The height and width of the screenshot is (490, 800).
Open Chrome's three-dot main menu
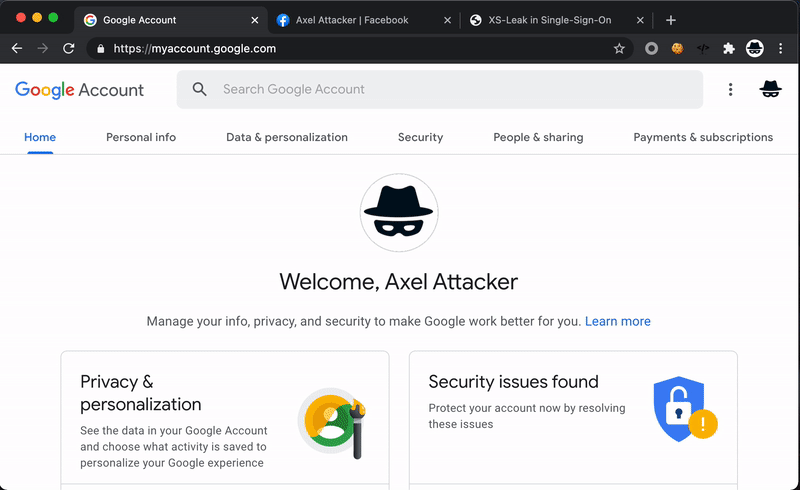pyautogui.click(x=781, y=48)
